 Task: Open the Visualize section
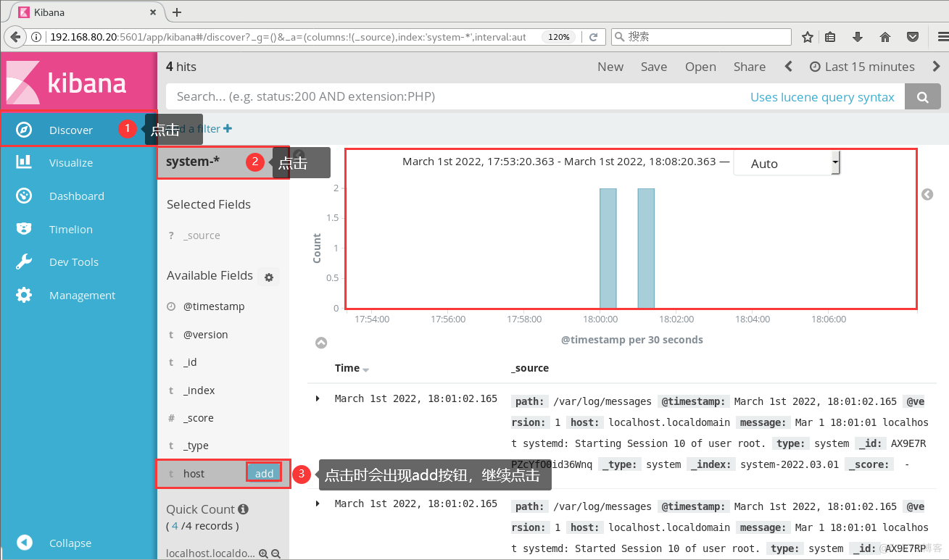(x=71, y=163)
